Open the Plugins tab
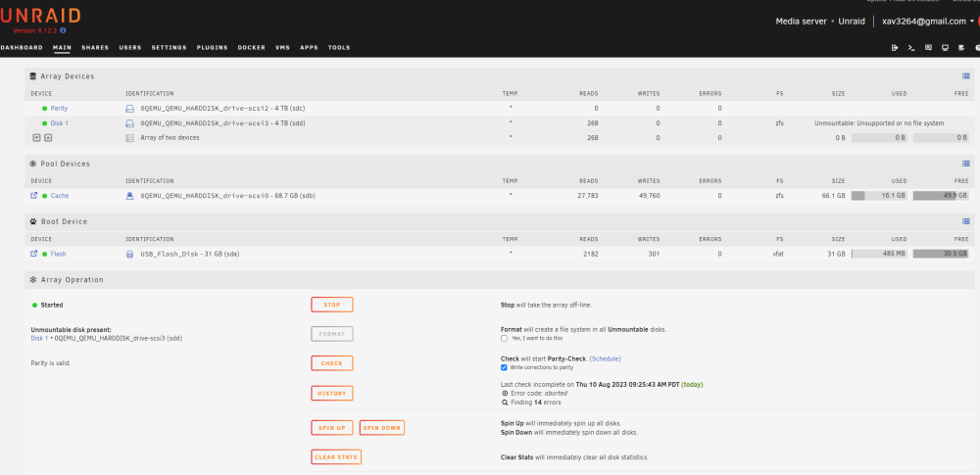This screenshot has height=475, width=980. pos(212,47)
